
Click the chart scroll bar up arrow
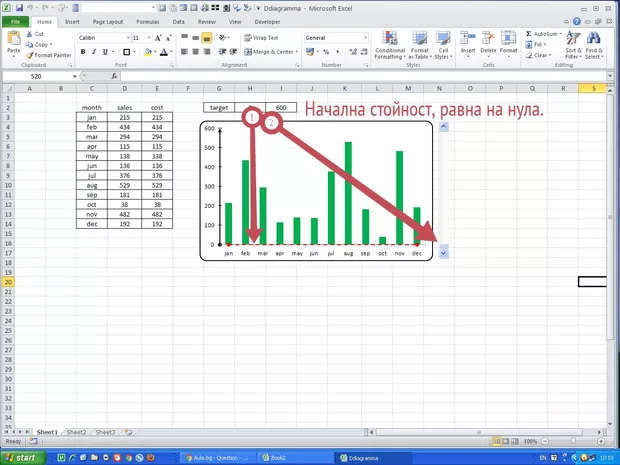[x=444, y=127]
